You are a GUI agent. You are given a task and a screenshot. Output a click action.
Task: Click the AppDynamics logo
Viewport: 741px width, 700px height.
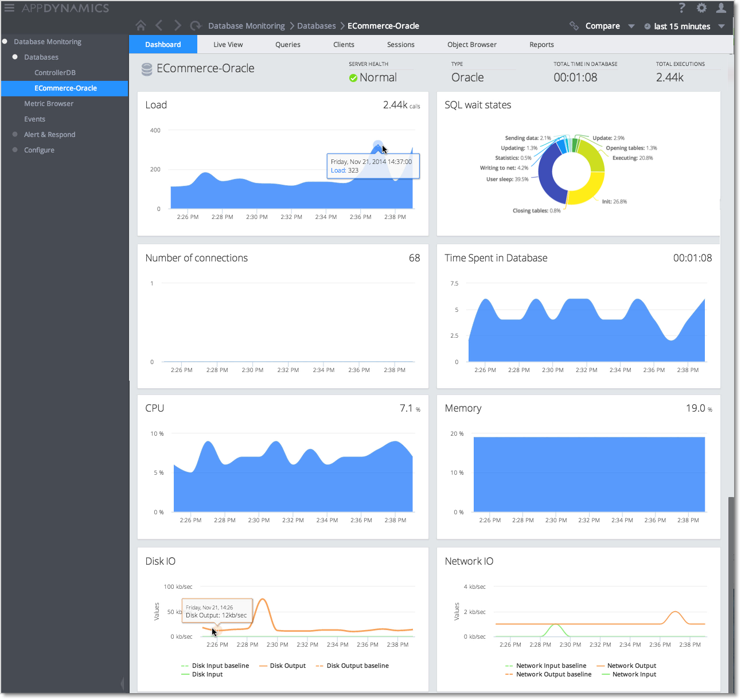(x=65, y=8)
